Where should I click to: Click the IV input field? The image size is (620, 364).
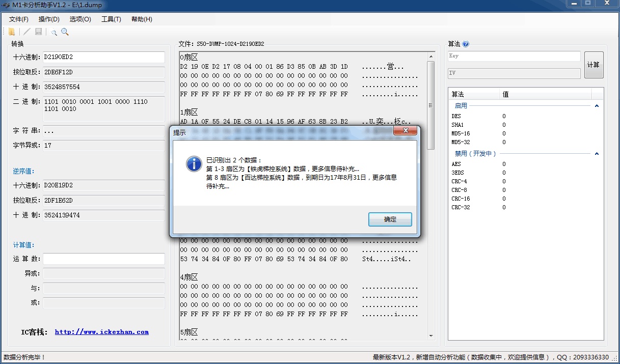[x=514, y=73]
